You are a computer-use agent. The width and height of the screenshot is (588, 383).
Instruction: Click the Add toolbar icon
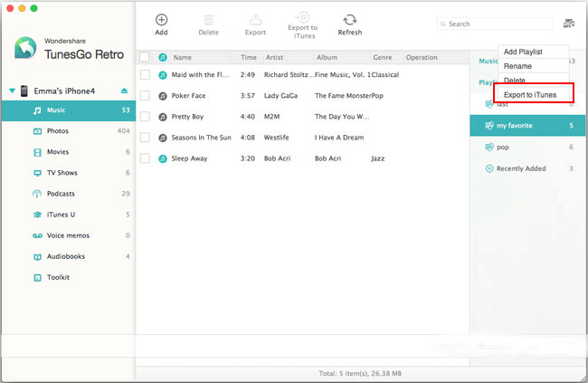161,20
